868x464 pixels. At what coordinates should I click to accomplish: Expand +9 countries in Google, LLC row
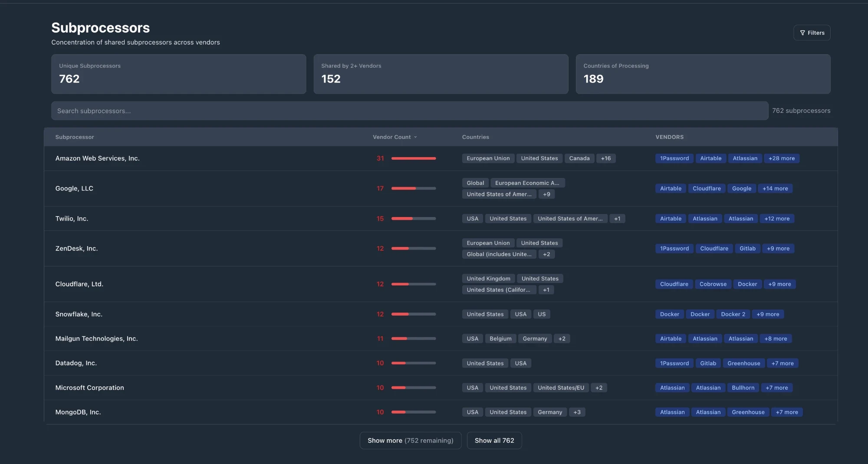[x=546, y=194]
